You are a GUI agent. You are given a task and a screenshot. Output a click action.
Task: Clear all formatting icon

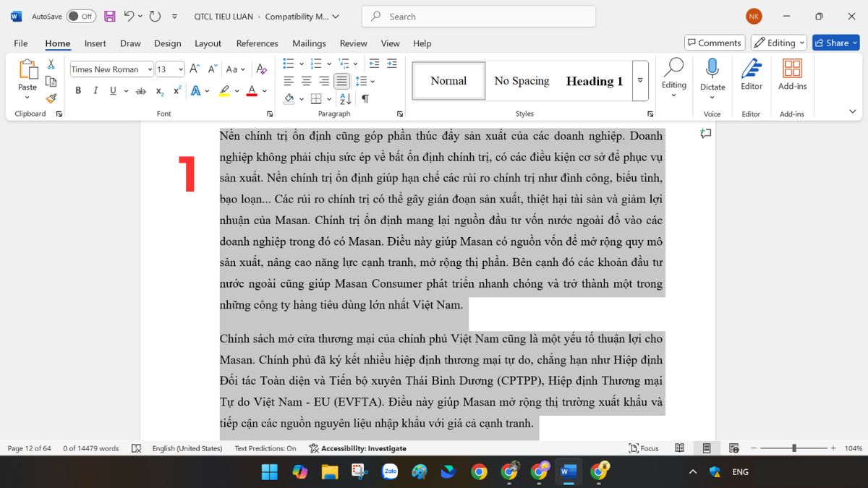click(262, 69)
